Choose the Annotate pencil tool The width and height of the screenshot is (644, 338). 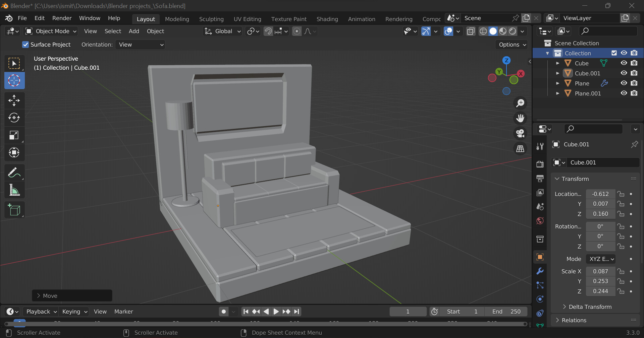coord(14,173)
